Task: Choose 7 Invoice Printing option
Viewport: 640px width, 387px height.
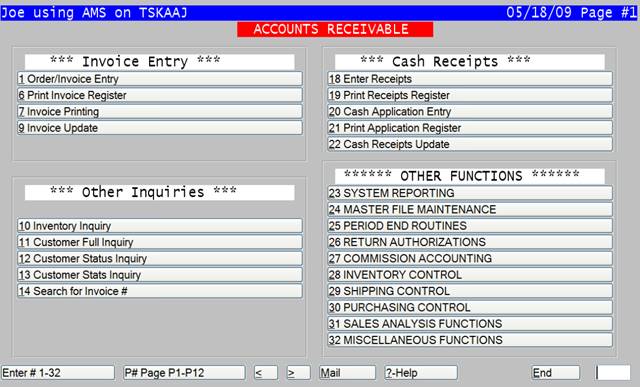Action: [160, 111]
